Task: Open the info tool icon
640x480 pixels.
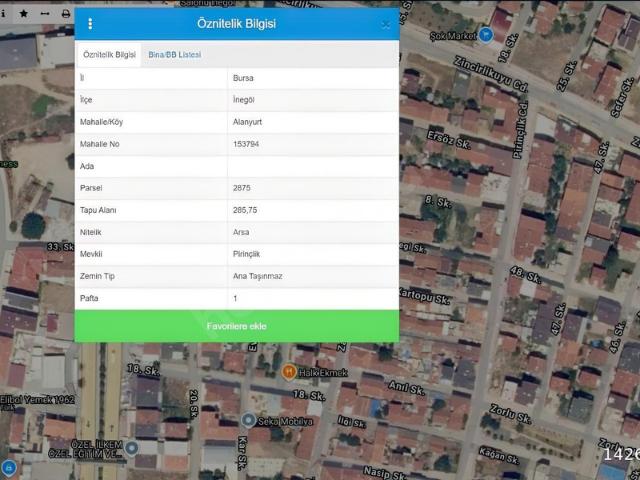Action: (x=3, y=13)
